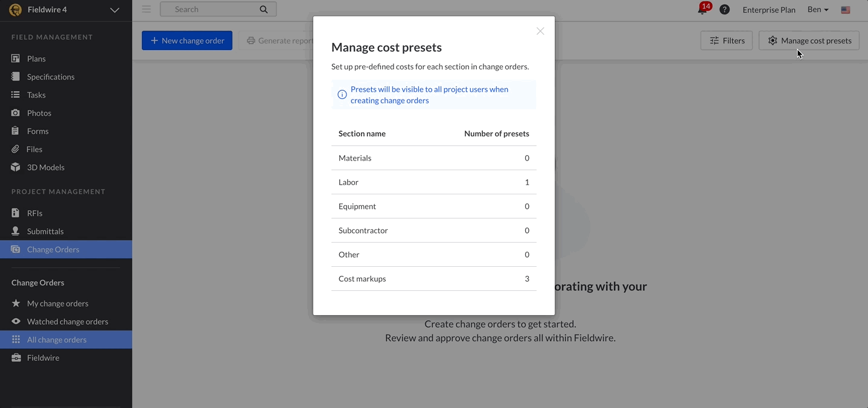
Task: Open My change orders view
Action: (x=57, y=304)
